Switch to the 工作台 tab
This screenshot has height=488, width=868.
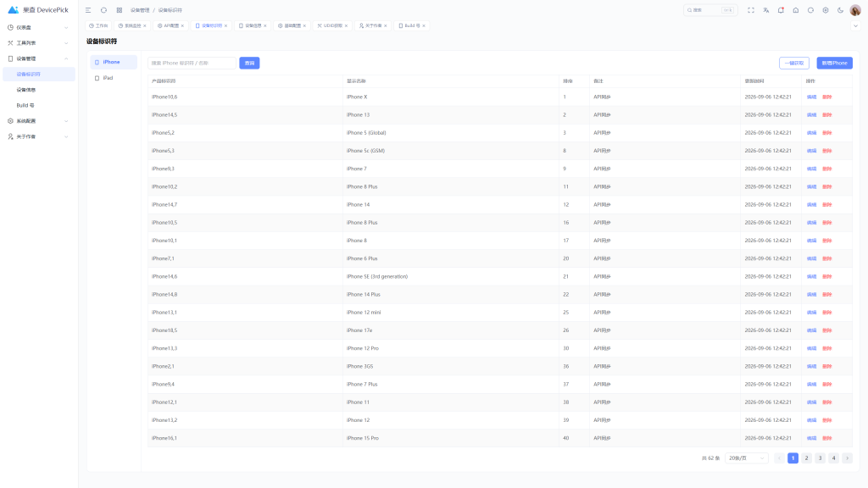[x=98, y=25]
